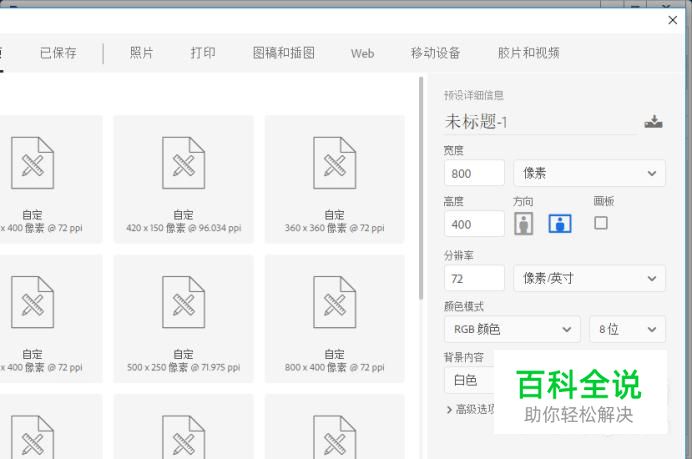This screenshot has height=459, width=692.
Task: Open the resolution unit 像素/英寸 dropdown
Action: (x=589, y=278)
